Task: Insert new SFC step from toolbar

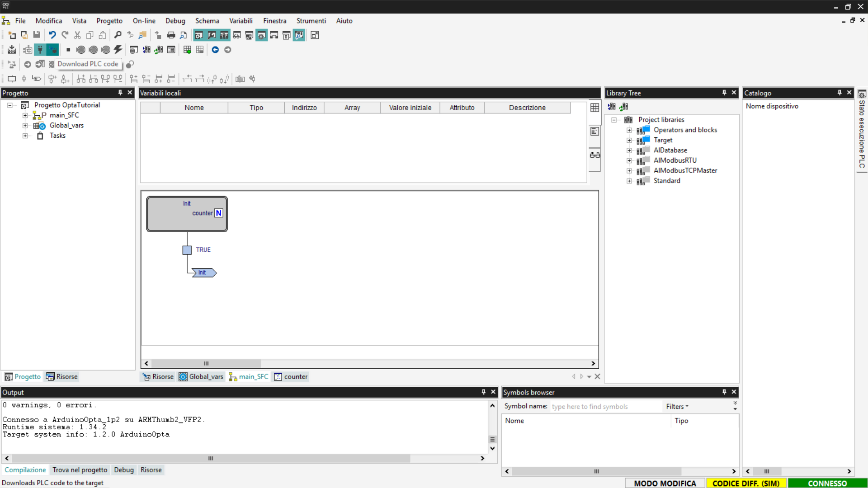Action: [x=12, y=79]
